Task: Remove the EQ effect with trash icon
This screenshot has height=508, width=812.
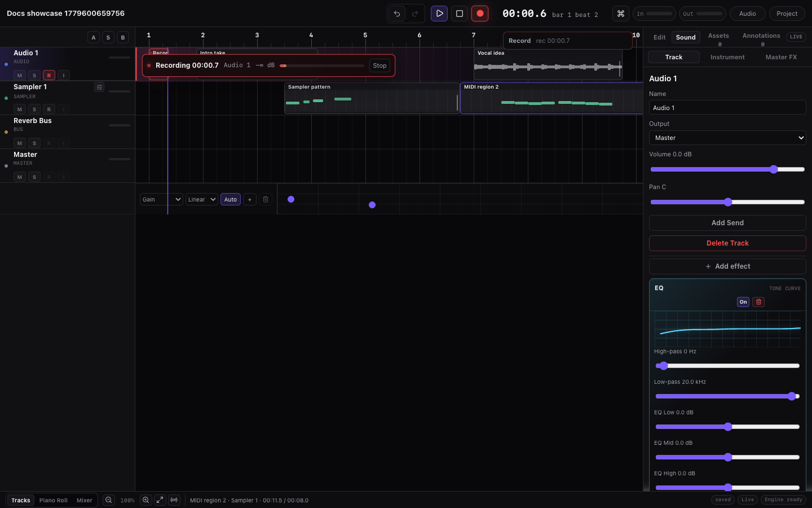Action: coord(758,302)
